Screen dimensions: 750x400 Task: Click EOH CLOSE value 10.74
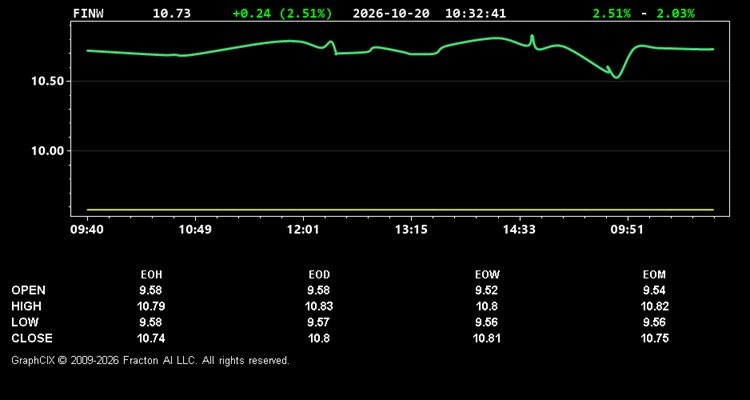click(151, 338)
